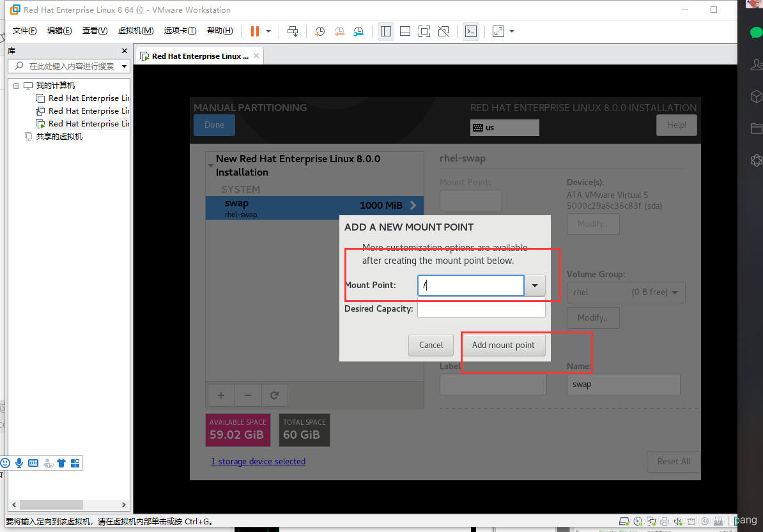Click the Label input field

pyautogui.click(x=493, y=384)
